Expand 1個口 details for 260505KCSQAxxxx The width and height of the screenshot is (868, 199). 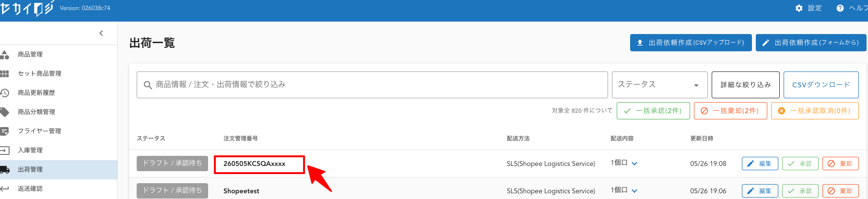coord(634,164)
